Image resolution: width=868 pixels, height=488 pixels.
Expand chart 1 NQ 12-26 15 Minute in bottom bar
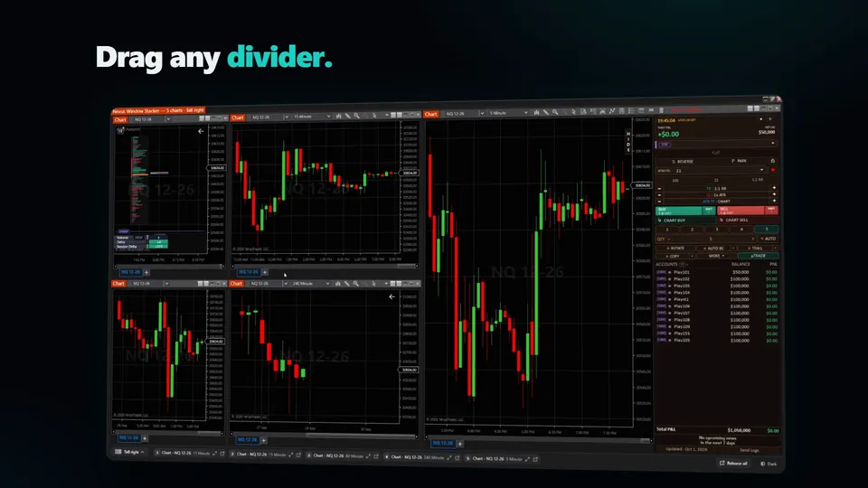click(x=215, y=454)
